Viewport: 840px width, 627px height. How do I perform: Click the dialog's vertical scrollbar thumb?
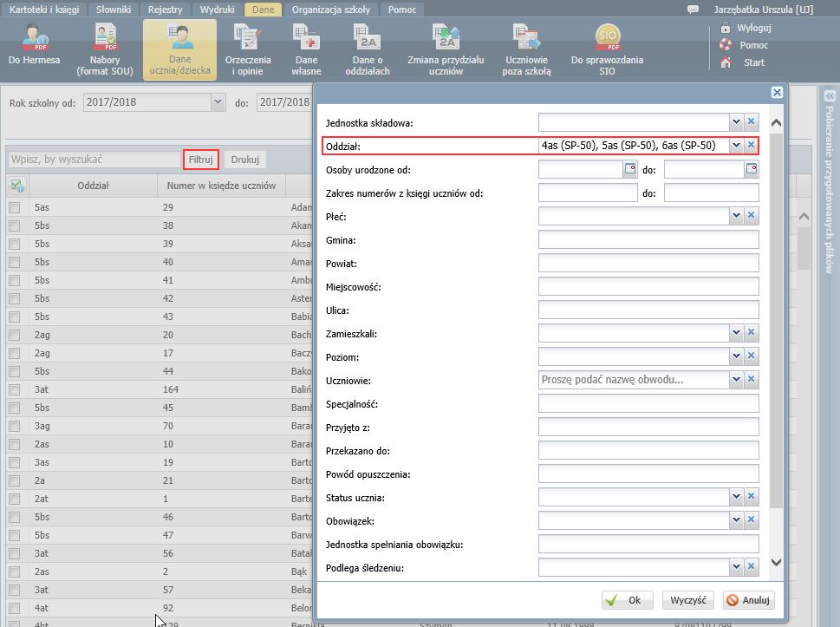[x=776, y=321]
